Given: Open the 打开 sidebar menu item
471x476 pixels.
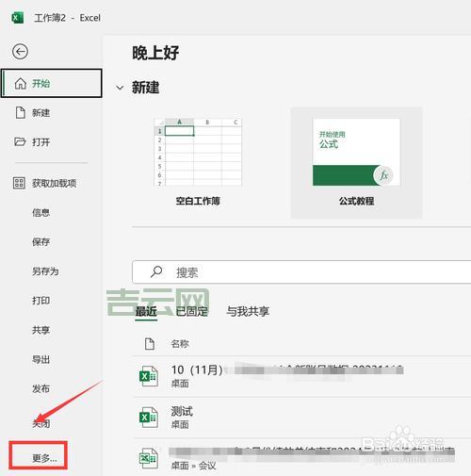Looking at the screenshot, I should coord(41,142).
